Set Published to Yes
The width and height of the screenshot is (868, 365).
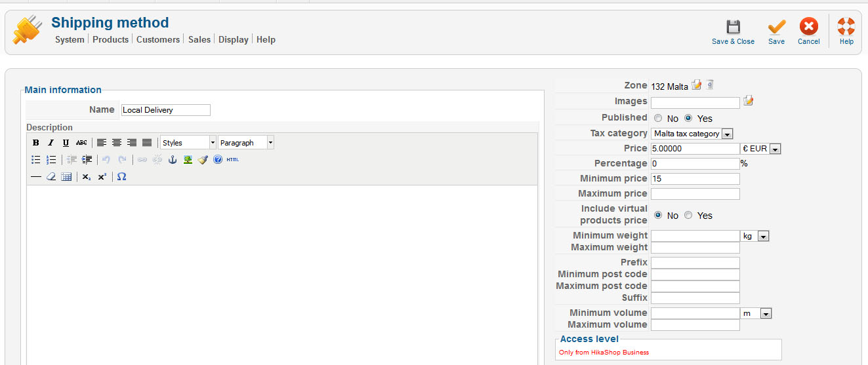pos(688,118)
